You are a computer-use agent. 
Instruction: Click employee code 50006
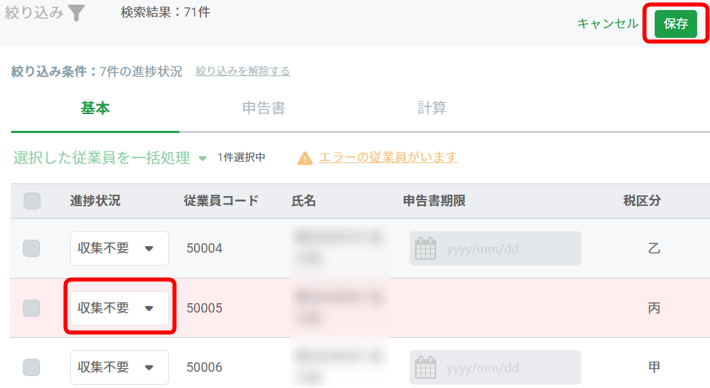(204, 367)
